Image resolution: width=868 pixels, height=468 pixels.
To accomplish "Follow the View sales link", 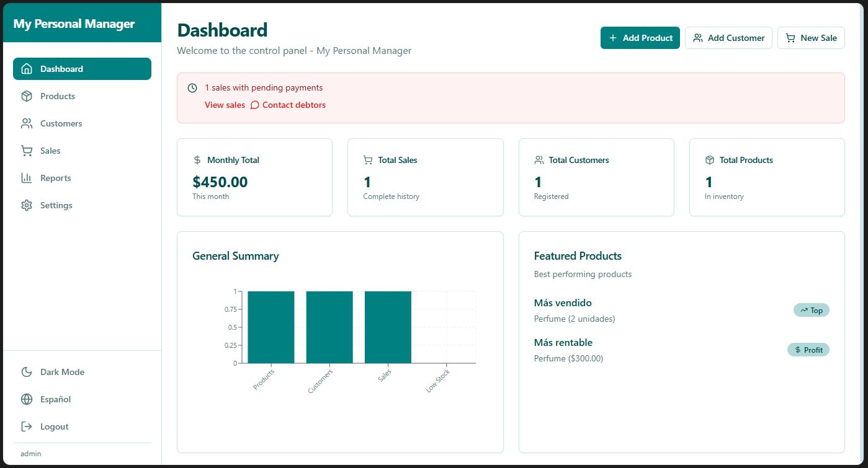I will (225, 105).
